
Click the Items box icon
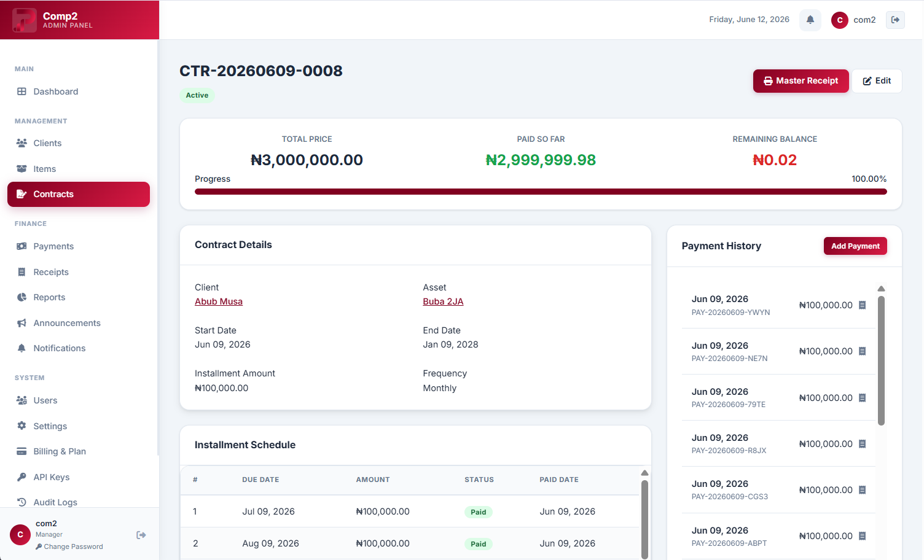point(22,169)
